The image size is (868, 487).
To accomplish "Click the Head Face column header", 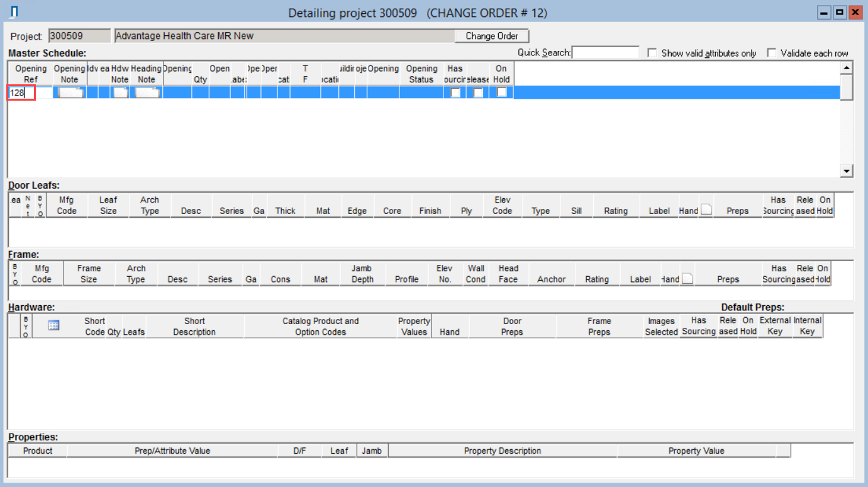I will point(508,274).
